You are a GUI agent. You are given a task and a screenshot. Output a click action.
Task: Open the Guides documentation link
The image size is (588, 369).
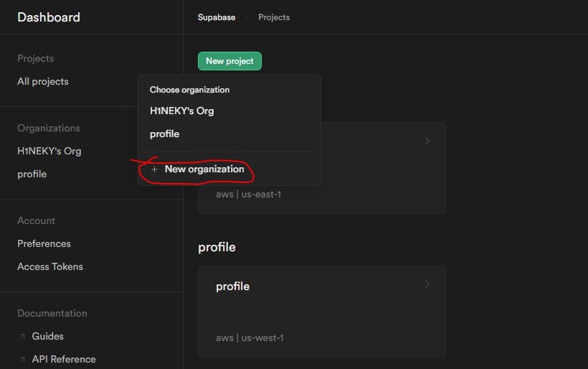pos(47,336)
